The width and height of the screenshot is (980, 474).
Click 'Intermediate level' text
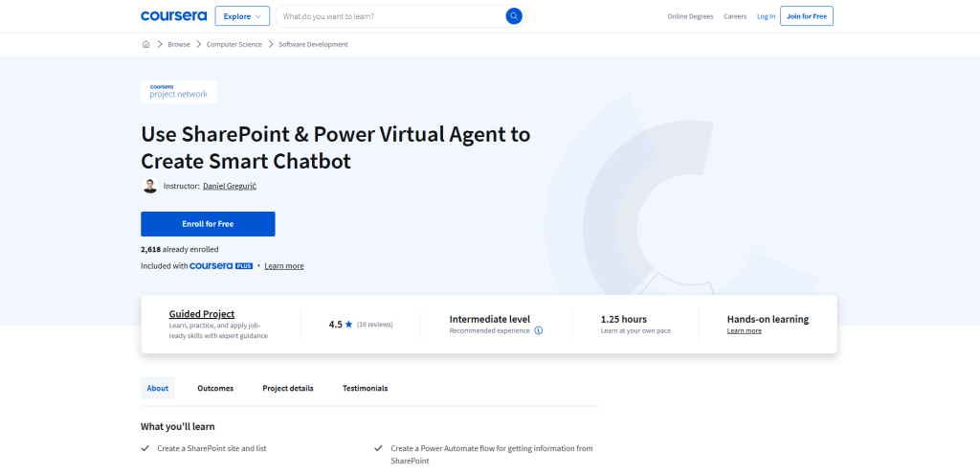coord(489,319)
